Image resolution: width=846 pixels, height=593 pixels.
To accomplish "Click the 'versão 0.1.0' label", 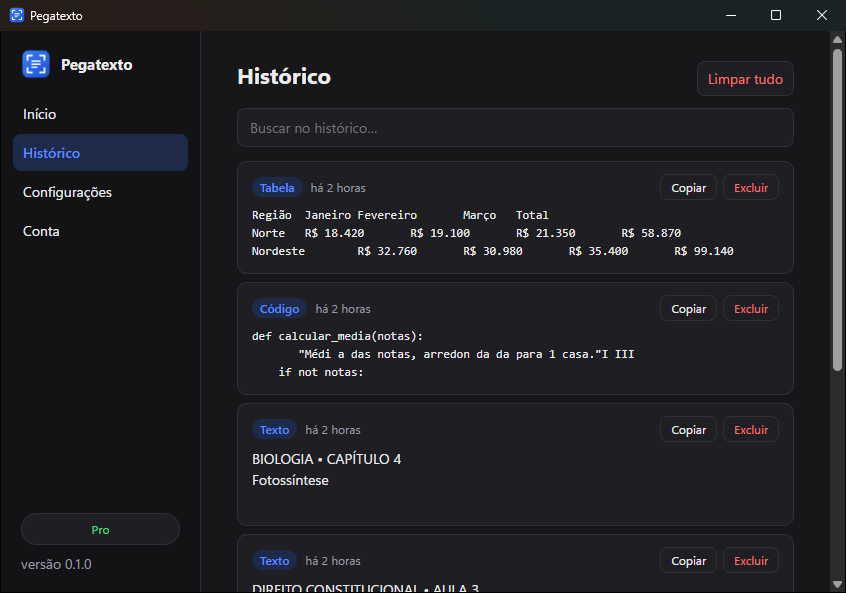I will click(x=56, y=564).
